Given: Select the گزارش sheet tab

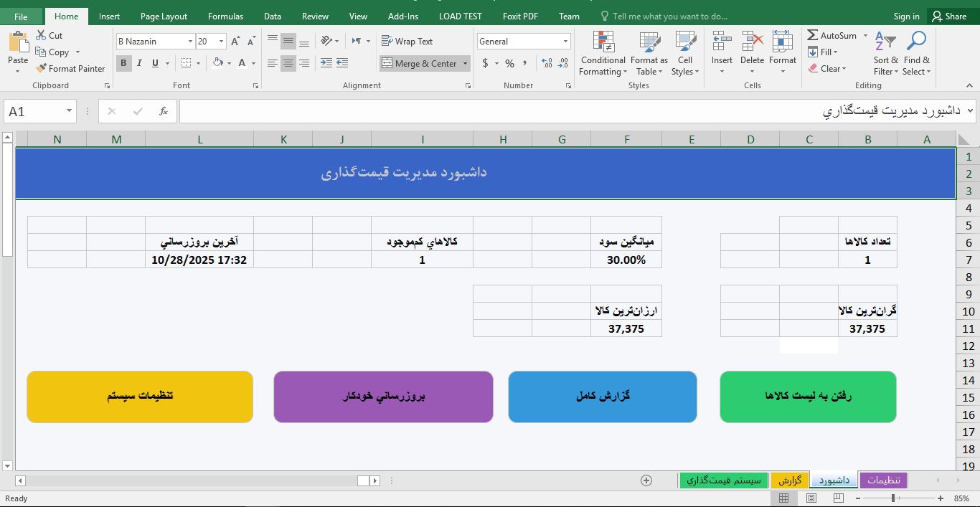Looking at the screenshot, I should [791, 480].
